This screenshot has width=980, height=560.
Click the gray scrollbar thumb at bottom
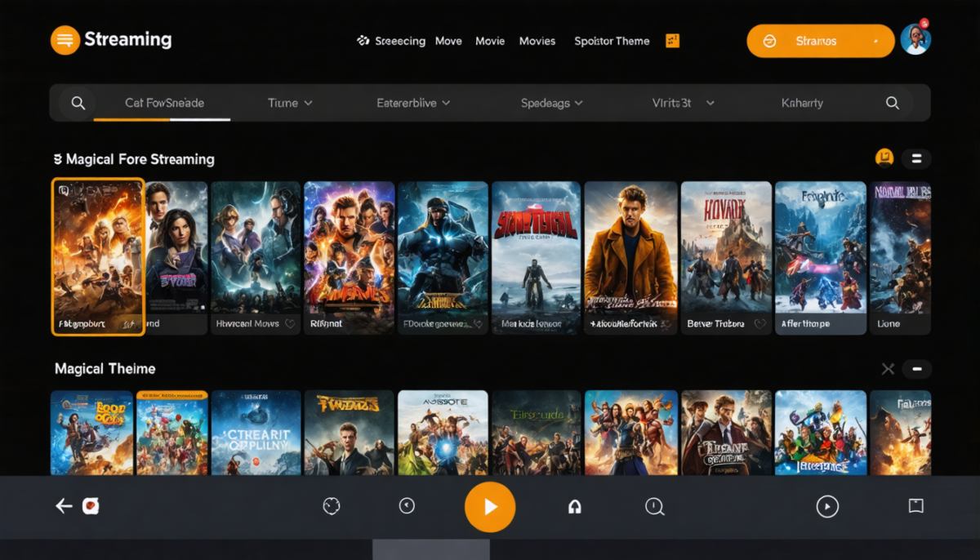(431, 549)
